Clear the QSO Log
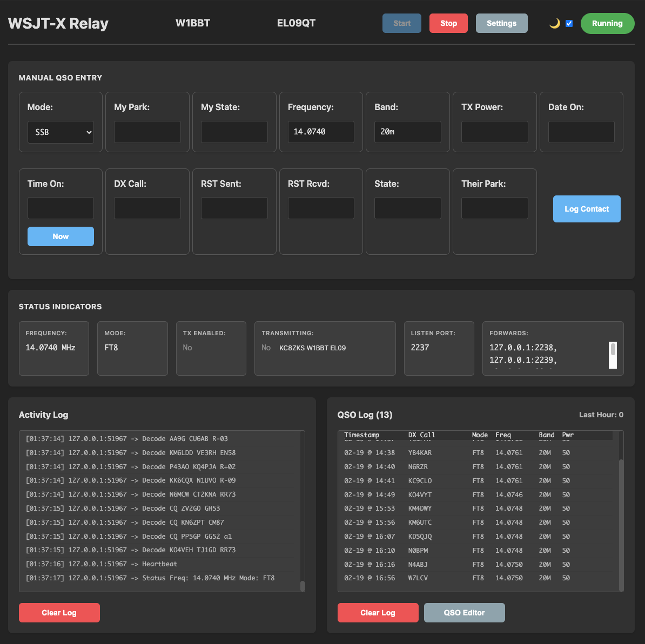 coord(378,612)
